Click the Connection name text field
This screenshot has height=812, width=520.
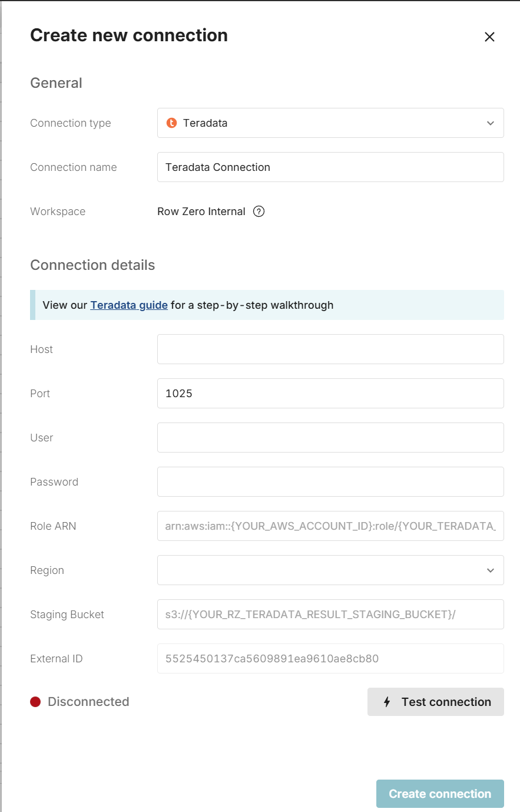330,167
